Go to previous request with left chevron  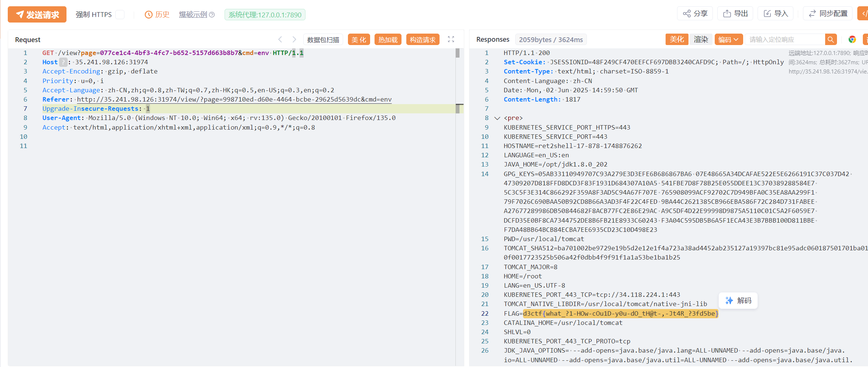click(x=280, y=39)
